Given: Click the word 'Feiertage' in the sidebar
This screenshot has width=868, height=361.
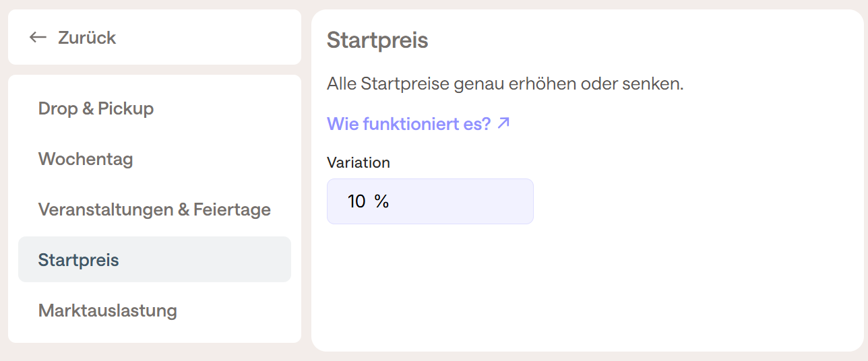Looking at the screenshot, I should click(232, 209).
